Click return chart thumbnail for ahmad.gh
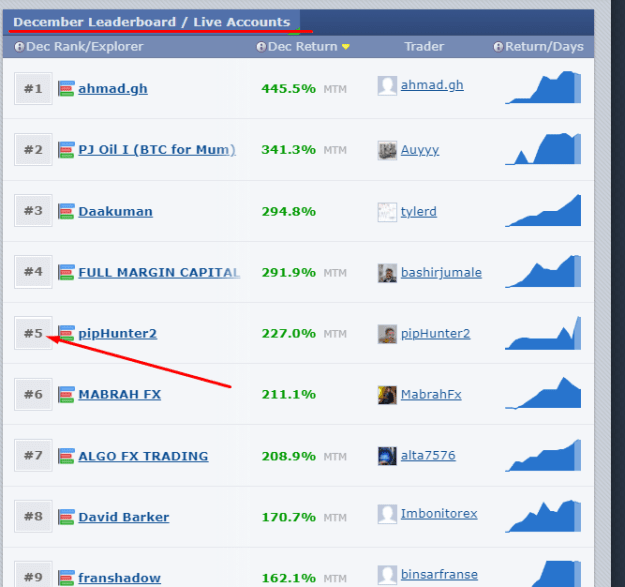The height and width of the screenshot is (587, 625). pos(543,87)
